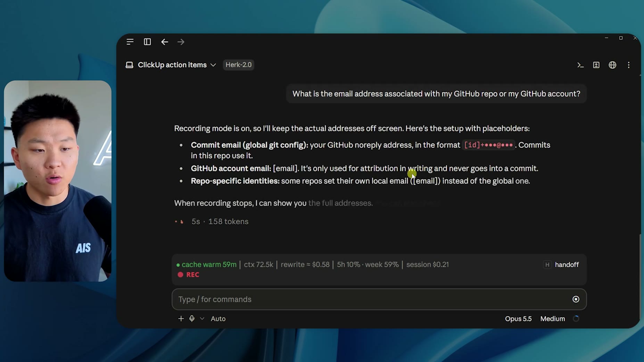644x362 pixels.
Task: Click the GitHub account email label
Action: (231, 168)
